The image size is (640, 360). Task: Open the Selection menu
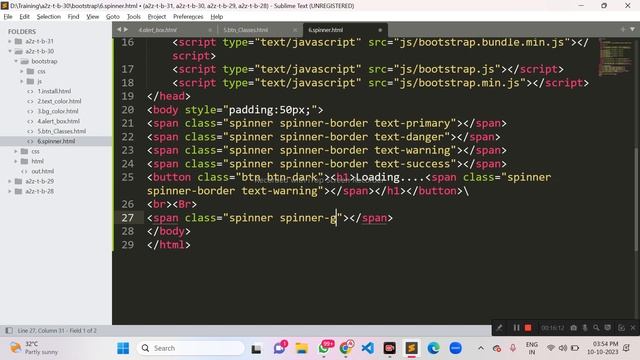click(49, 17)
